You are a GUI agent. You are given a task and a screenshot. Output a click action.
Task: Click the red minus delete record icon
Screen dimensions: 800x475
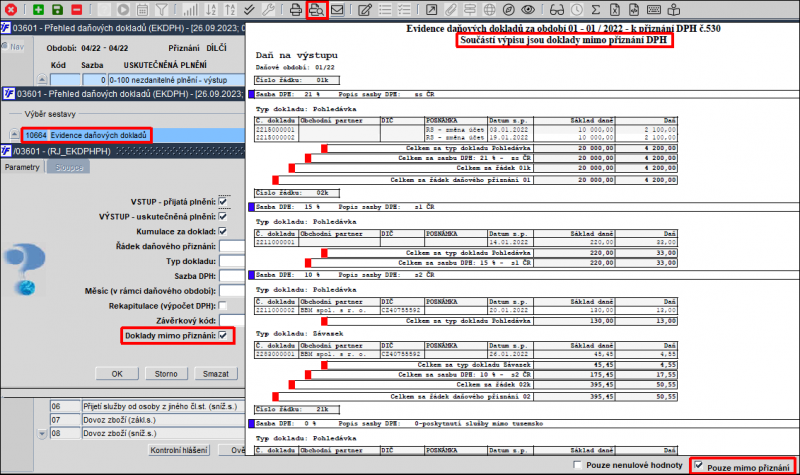click(76, 9)
